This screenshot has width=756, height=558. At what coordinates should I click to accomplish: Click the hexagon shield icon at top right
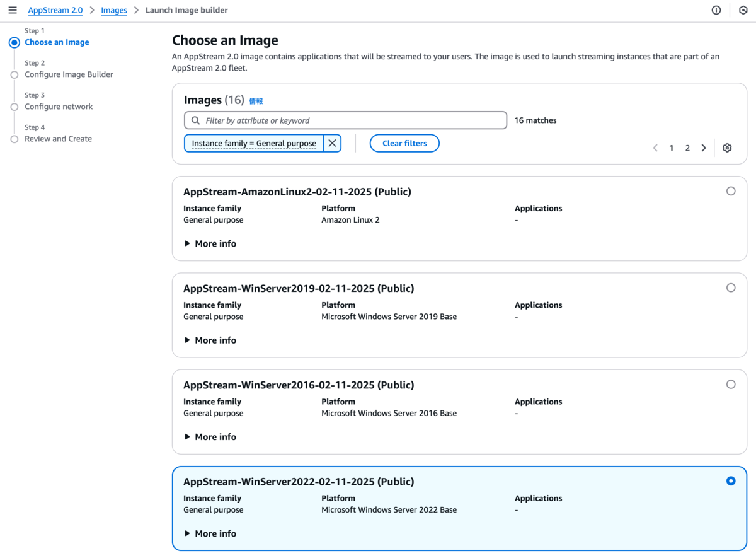point(743,10)
